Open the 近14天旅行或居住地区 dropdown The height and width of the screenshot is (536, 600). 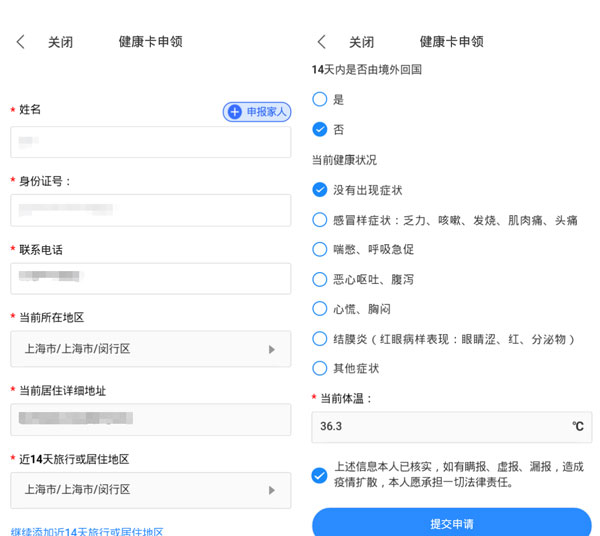[x=150, y=490]
